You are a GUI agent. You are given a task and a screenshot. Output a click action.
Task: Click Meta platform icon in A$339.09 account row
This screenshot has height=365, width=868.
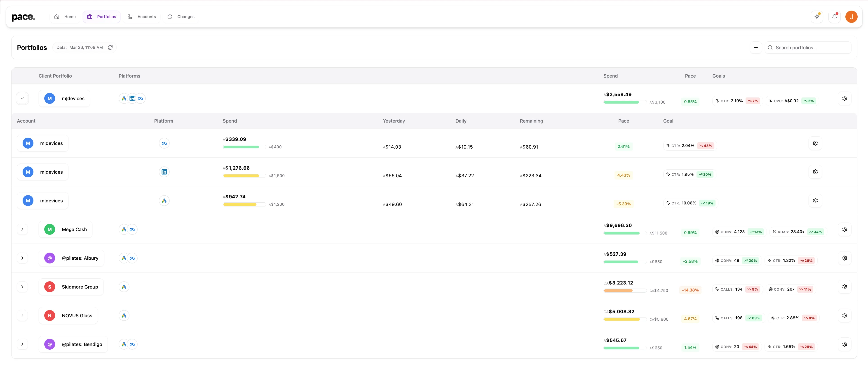(x=164, y=143)
